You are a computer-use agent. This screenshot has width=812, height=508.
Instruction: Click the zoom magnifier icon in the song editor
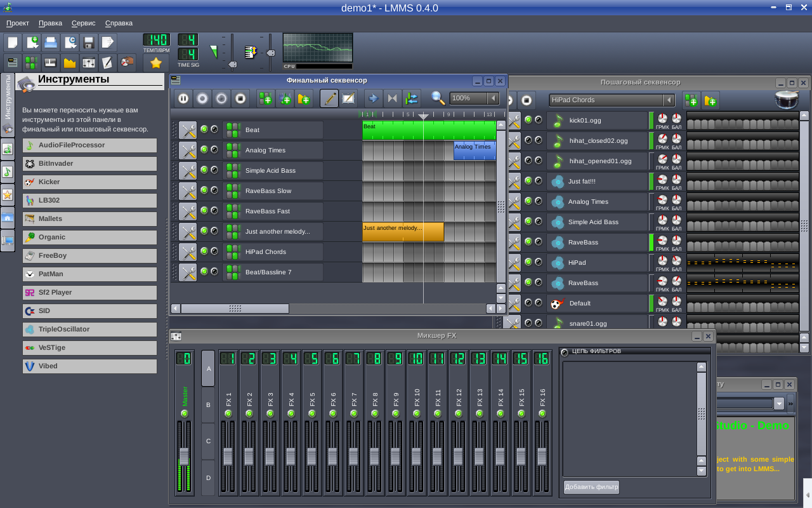[438, 98]
